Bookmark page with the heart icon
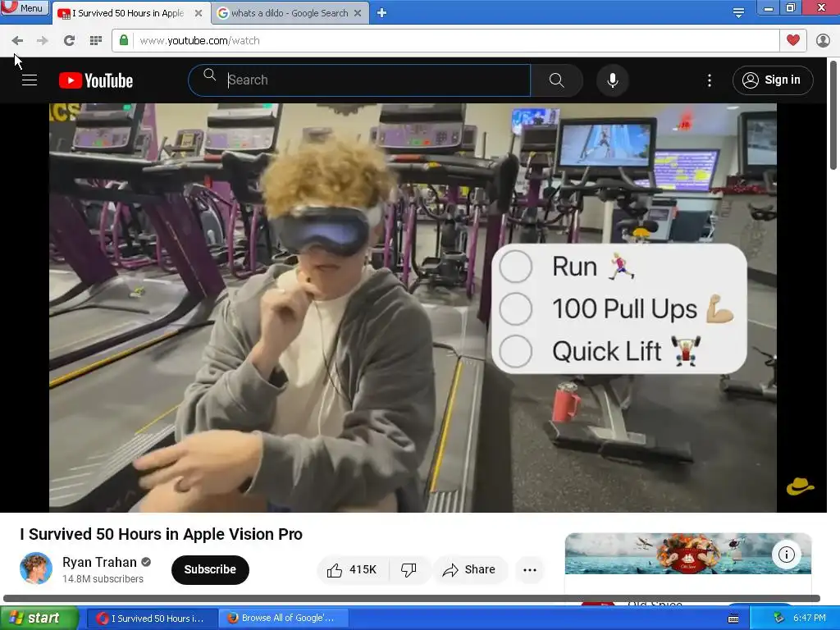840x630 pixels. (x=793, y=40)
